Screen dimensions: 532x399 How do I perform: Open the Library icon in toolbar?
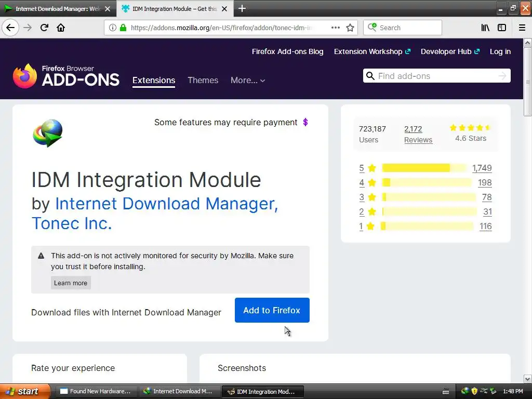(x=485, y=28)
